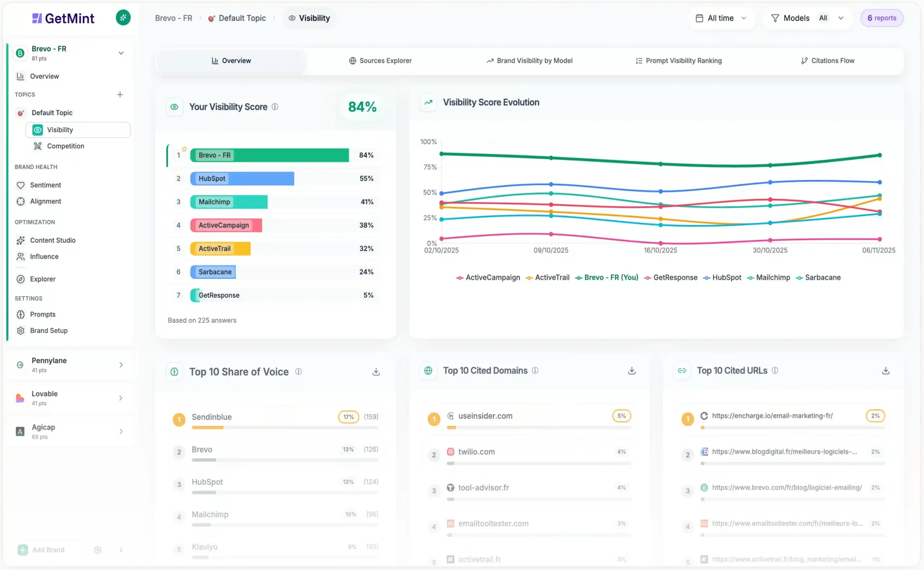Expand the Brevo - FR brand menu

121,53
